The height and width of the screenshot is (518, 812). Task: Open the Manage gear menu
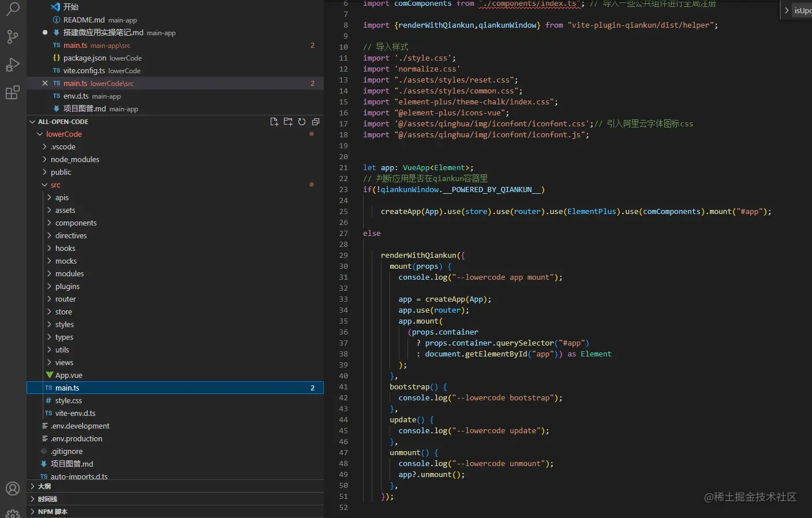coord(13,513)
